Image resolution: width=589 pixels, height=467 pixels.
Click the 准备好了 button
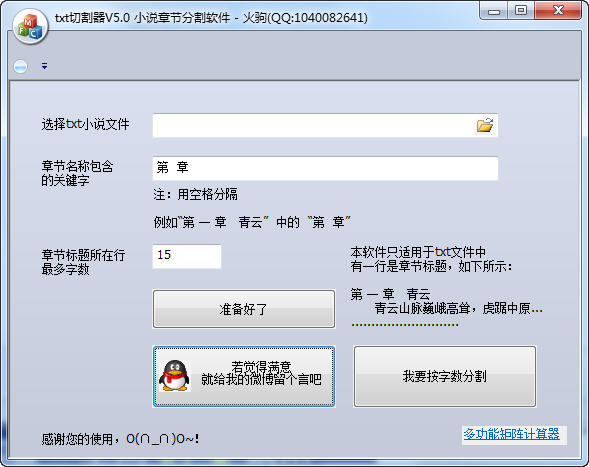tap(244, 309)
